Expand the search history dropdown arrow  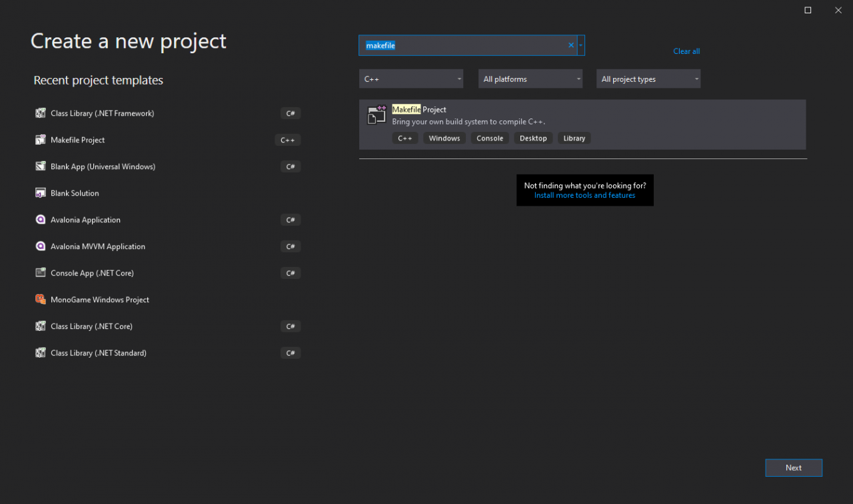pyautogui.click(x=581, y=45)
